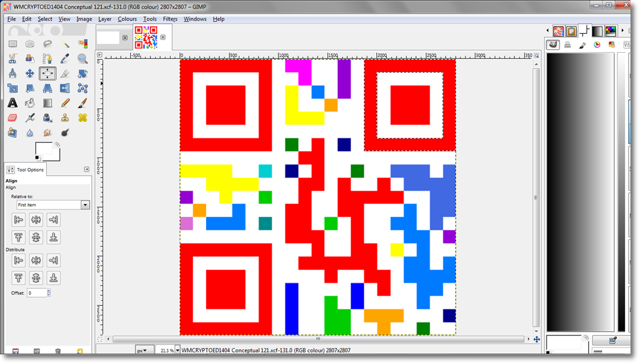Click the canvas vertical scrollbar

click(x=536, y=197)
